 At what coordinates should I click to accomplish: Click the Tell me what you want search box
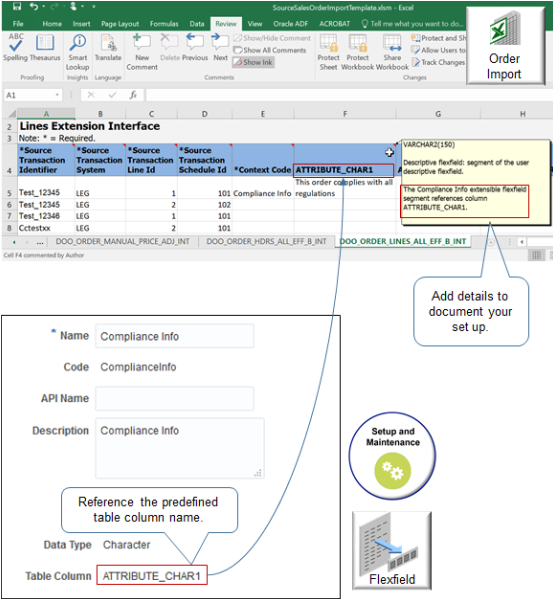(x=412, y=24)
